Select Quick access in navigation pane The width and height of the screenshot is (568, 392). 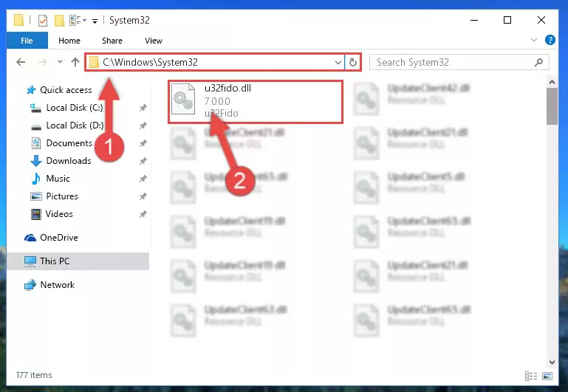[x=66, y=90]
